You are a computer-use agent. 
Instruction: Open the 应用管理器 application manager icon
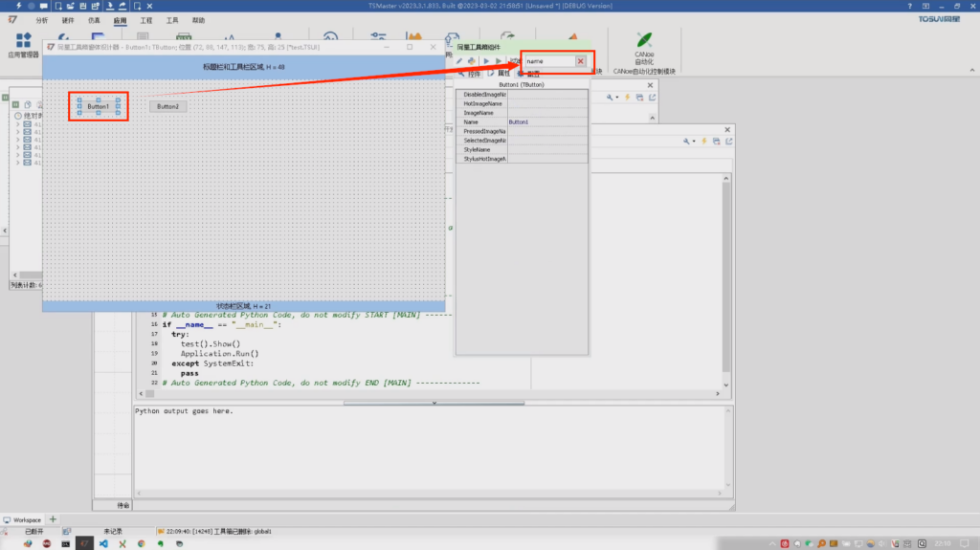point(23,42)
